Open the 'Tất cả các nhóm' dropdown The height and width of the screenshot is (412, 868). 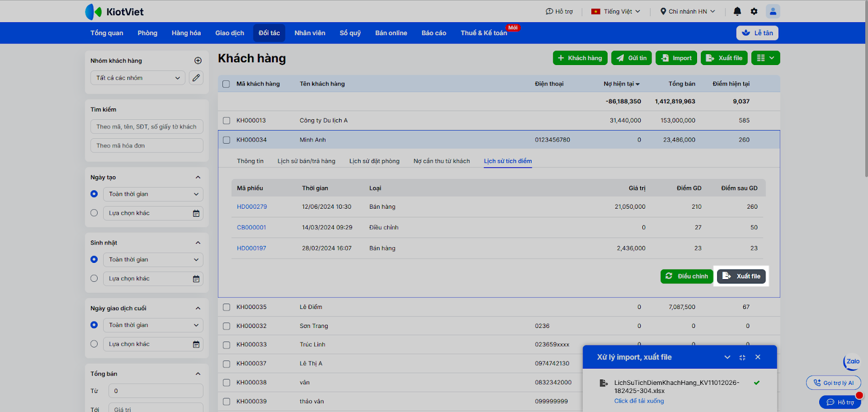pos(138,78)
